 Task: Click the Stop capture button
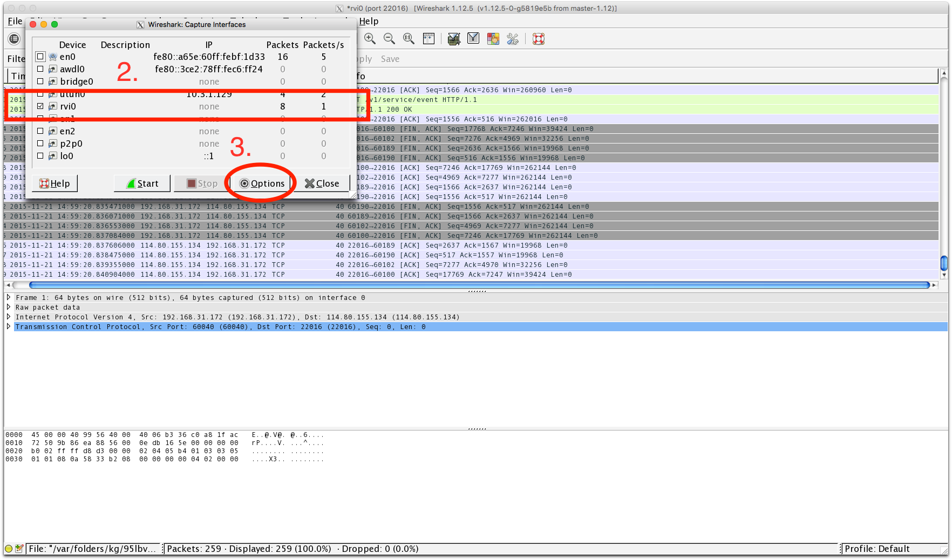coord(202,183)
